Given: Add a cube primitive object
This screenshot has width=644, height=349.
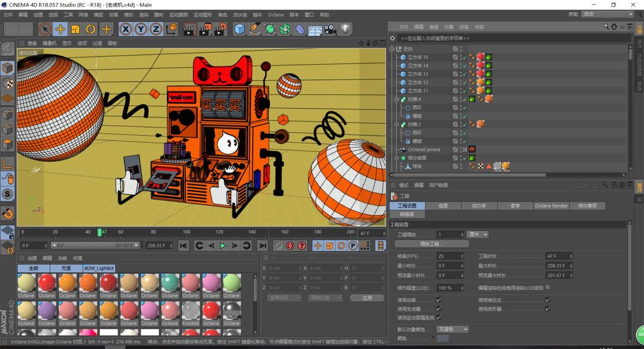Looking at the screenshot, I should click(x=240, y=29).
